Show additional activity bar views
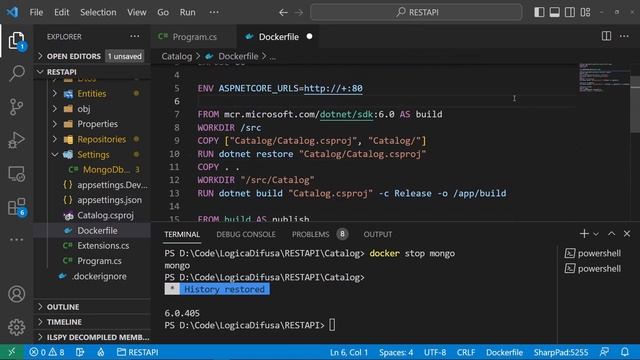Screen dimensions: 640x360 [17, 240]
